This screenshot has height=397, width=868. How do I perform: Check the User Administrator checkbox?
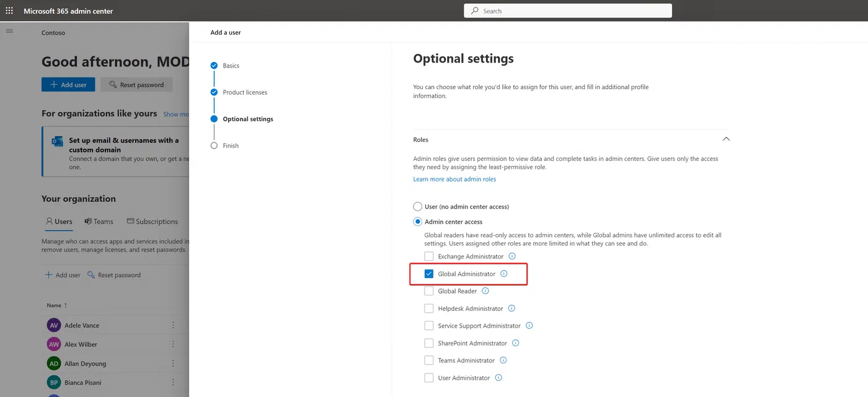[429, 378]
